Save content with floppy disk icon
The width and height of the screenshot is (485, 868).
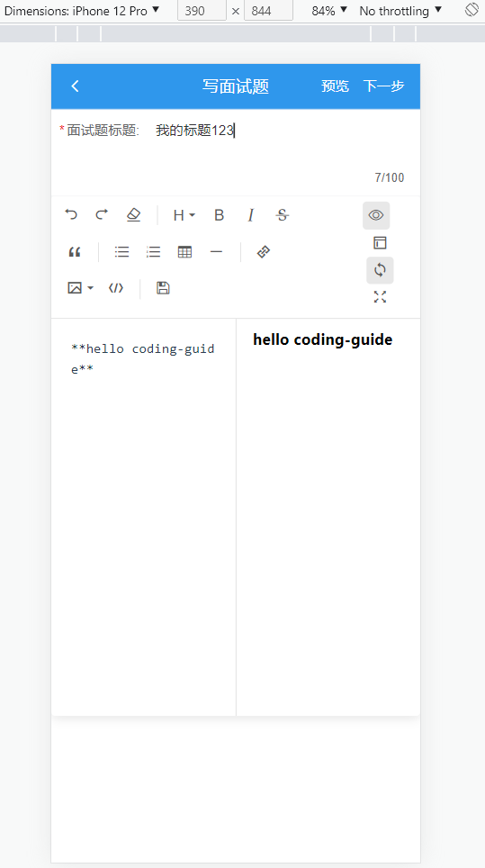[163, 288]
